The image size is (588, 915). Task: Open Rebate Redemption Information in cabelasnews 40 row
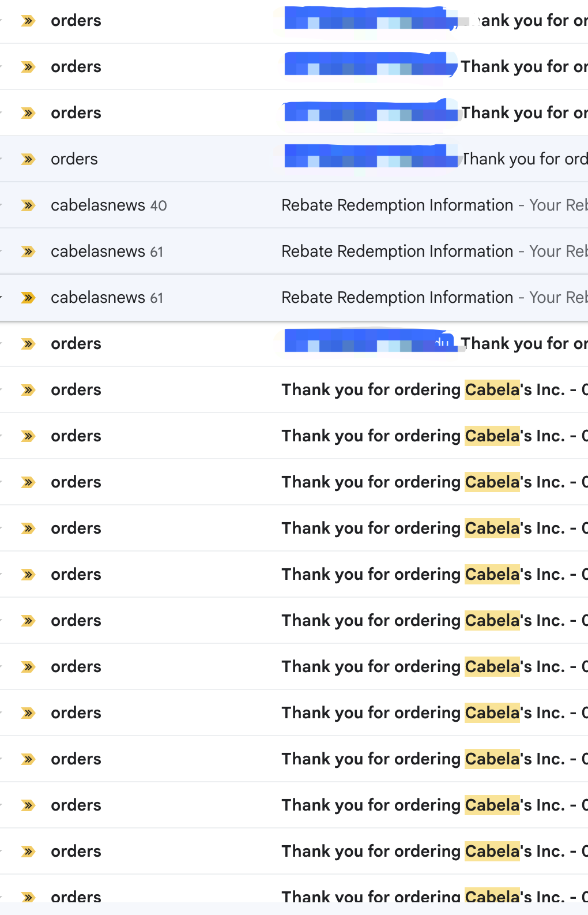397,205
